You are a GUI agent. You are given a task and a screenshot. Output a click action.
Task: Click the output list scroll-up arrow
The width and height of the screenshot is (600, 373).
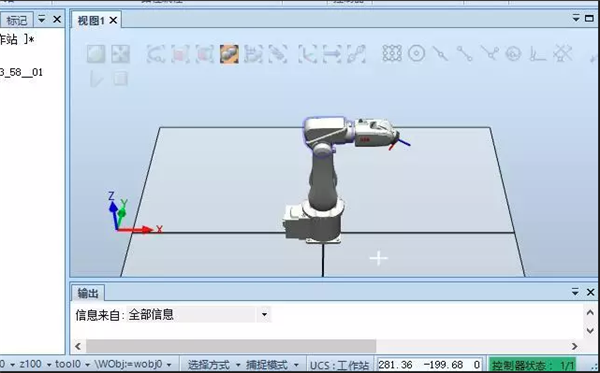click(x=590, y=313)
